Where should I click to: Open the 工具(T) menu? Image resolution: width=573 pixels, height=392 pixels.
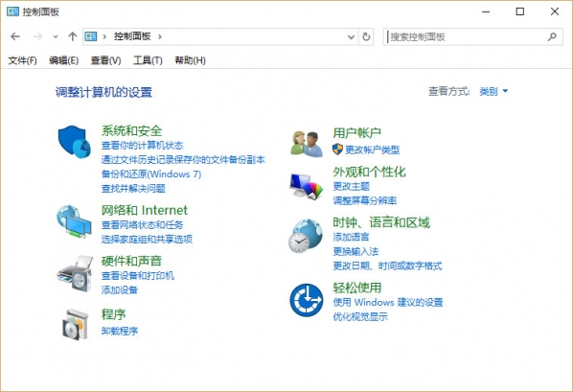tap(148, 60)
